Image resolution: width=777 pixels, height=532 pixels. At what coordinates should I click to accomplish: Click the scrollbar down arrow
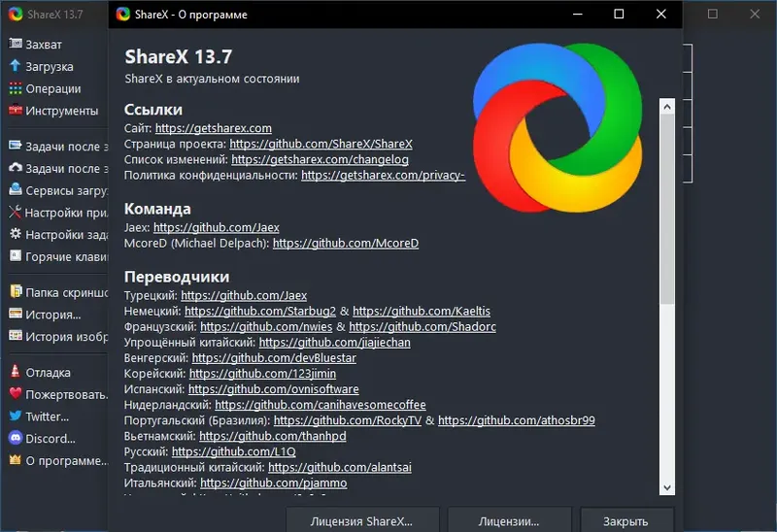[667, 487]
